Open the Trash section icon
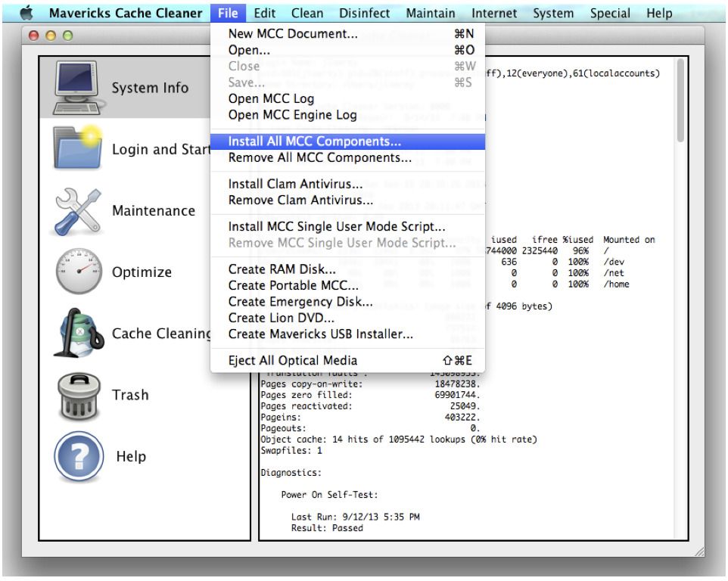The width and height of the screenshot is (728, 581). (x=77, y=394)
